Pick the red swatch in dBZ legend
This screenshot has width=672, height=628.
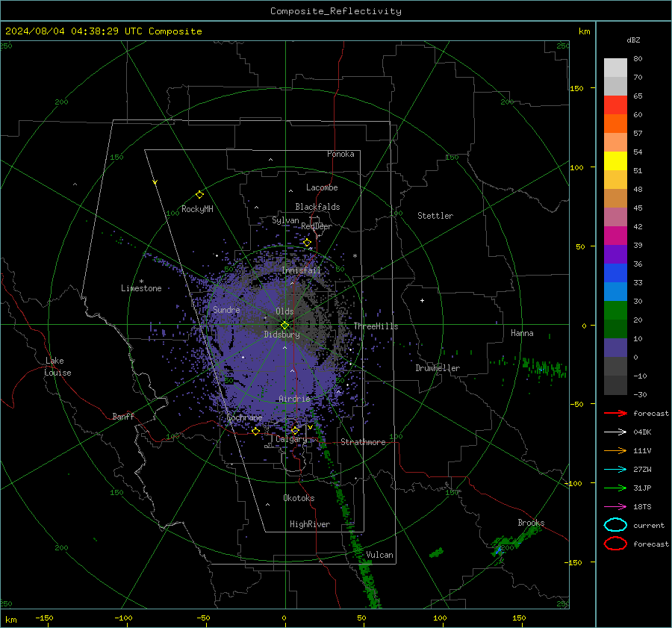[x=615, y=105]
